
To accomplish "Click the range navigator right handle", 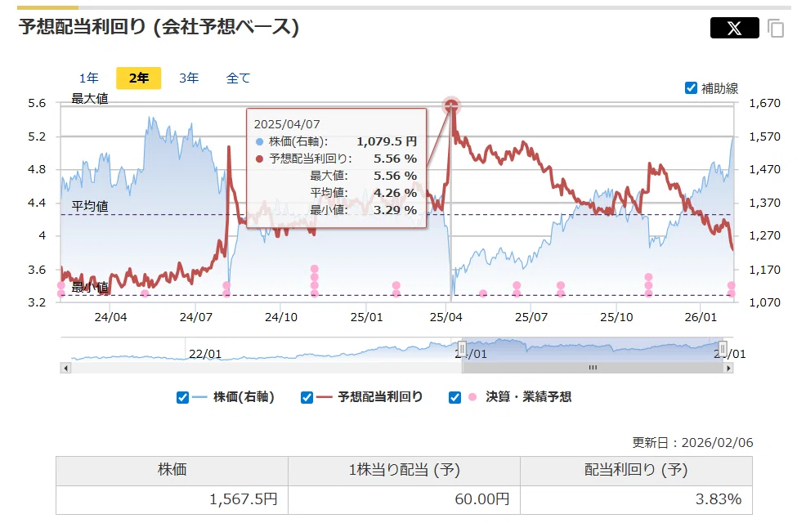I will coord(723,349).
